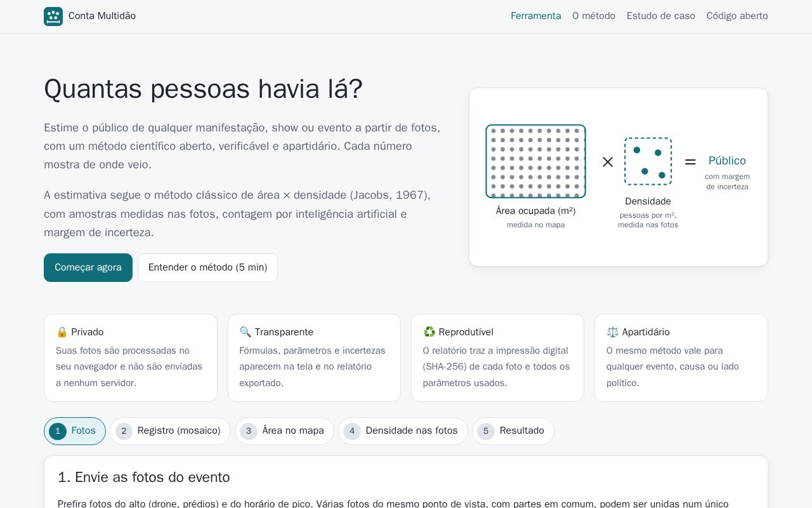Screen dimensions: 812x508
Task: Click the magnifier icon next to Transparente
Action: pos(246,332)
